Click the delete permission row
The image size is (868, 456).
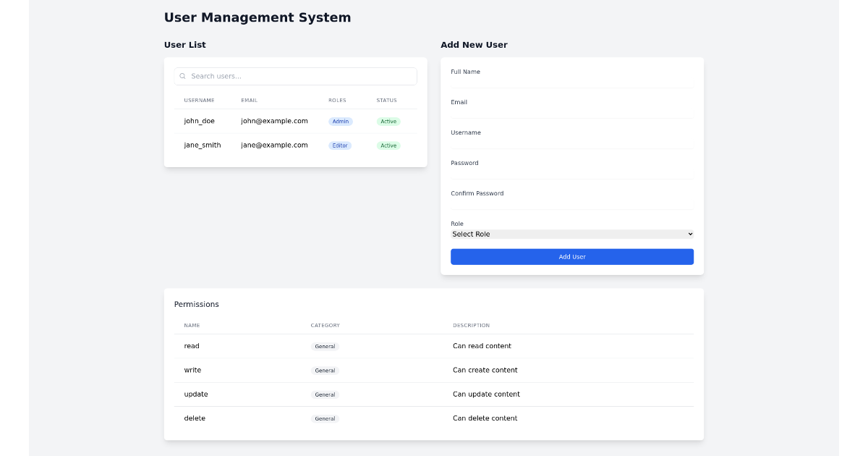pos(434,418)
